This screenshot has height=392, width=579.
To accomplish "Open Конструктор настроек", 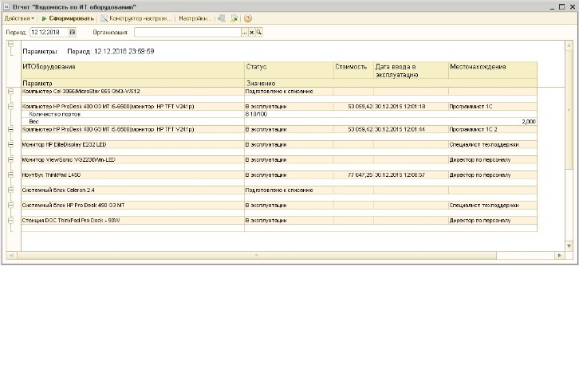I will coord(136,18).
